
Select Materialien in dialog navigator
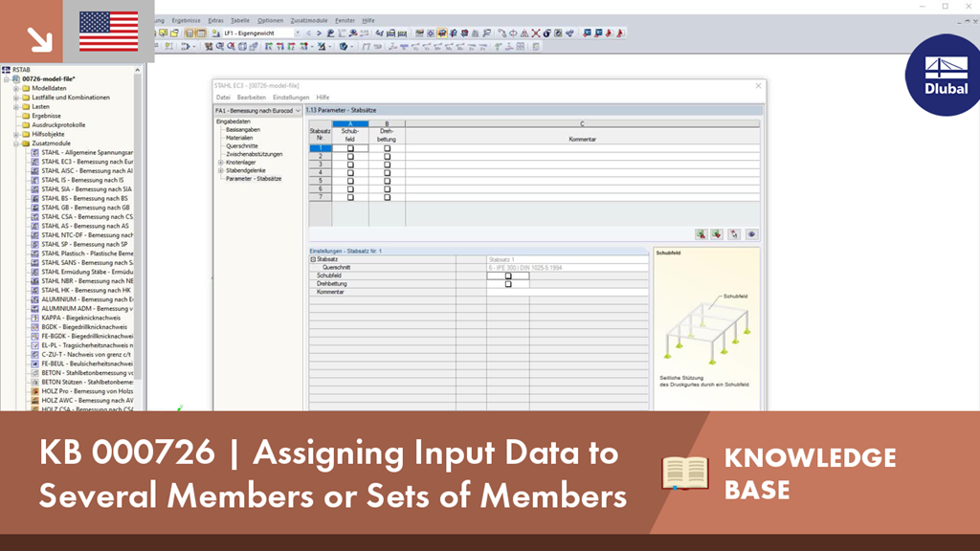(x=239, y=138)
